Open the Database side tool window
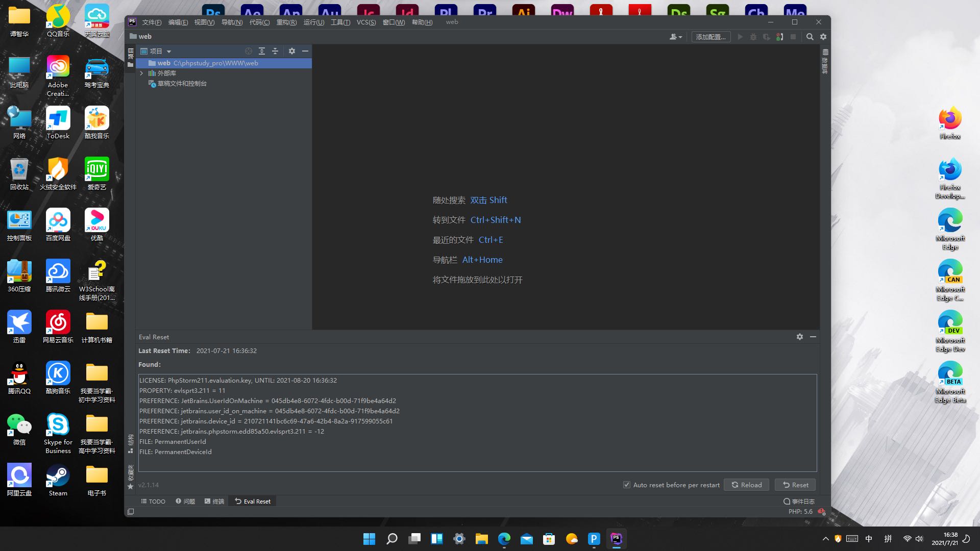The image size is (980, 551). point(825,61)
